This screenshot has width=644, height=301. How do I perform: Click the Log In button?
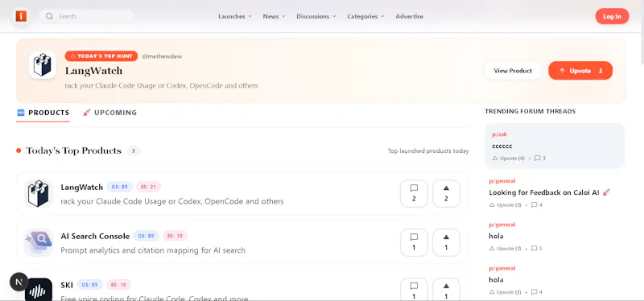pyautogui.click(x=612, y=16)
